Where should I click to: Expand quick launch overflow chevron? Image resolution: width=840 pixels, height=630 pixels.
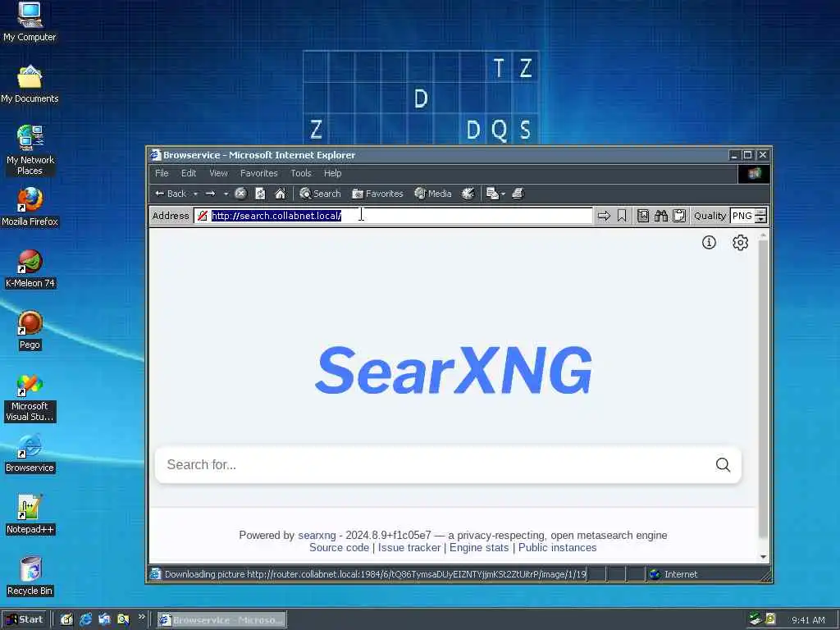[x=141, y=617]
